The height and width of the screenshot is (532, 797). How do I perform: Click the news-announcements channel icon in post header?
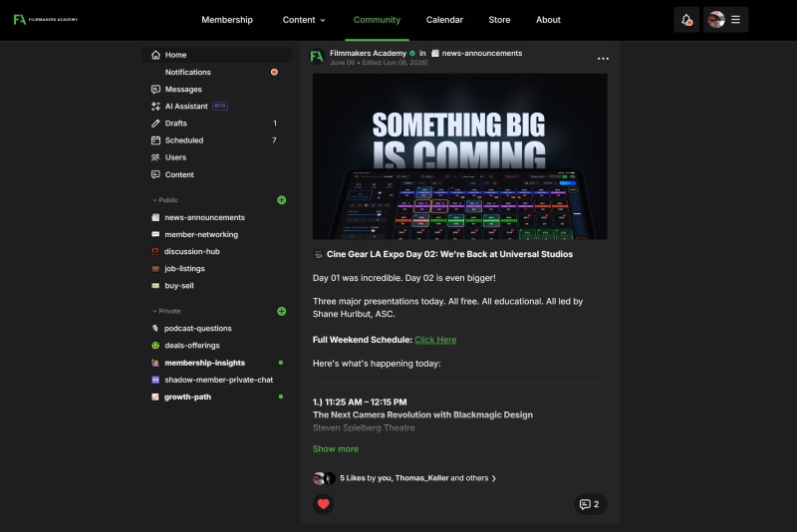click(435, 54)
